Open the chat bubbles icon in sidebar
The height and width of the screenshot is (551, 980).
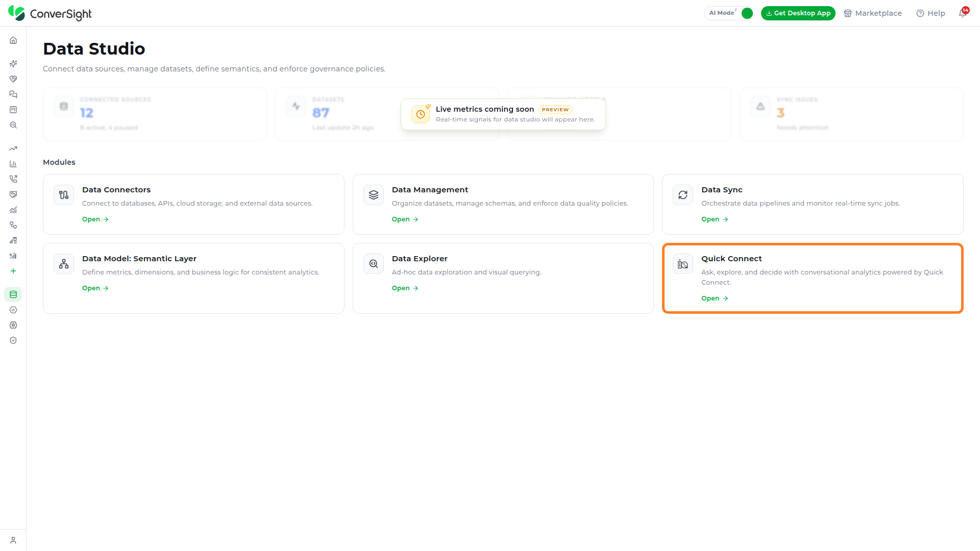coord(13,94)
